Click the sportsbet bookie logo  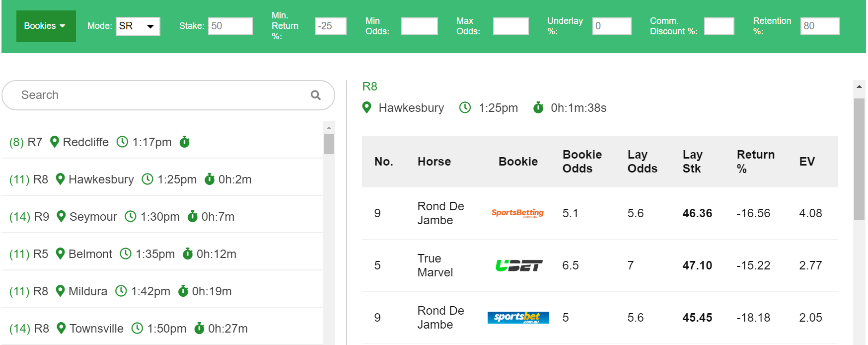pyautogui.click(x=518, y=318)
